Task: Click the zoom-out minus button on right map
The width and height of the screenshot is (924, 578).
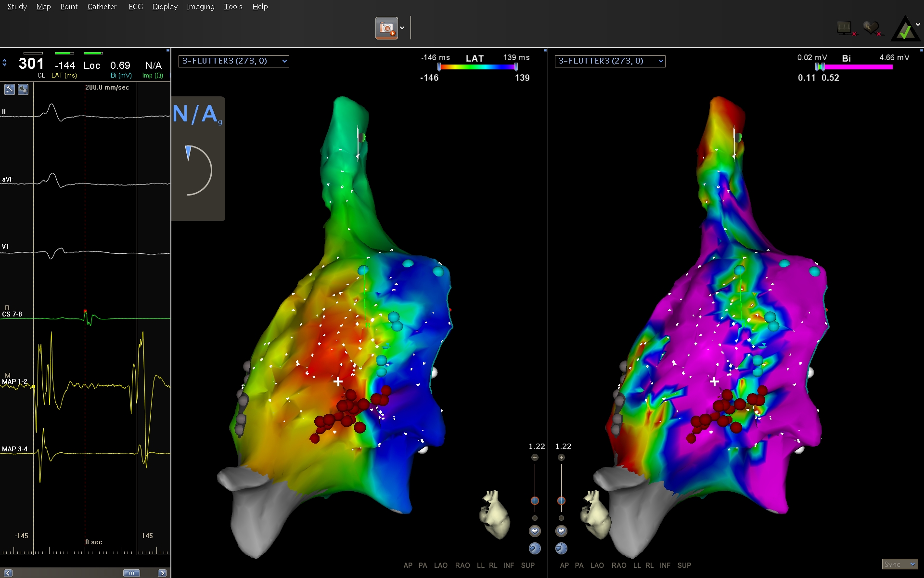Action: tap(561, 518)
